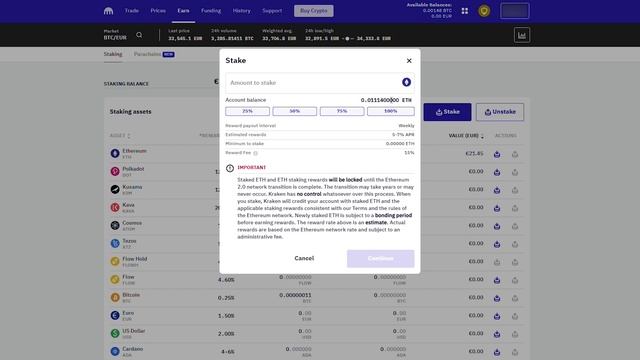This screenshot has width=640, height=360.
Task: Click the Reward Fee info icon
Action: pos(256,153)
